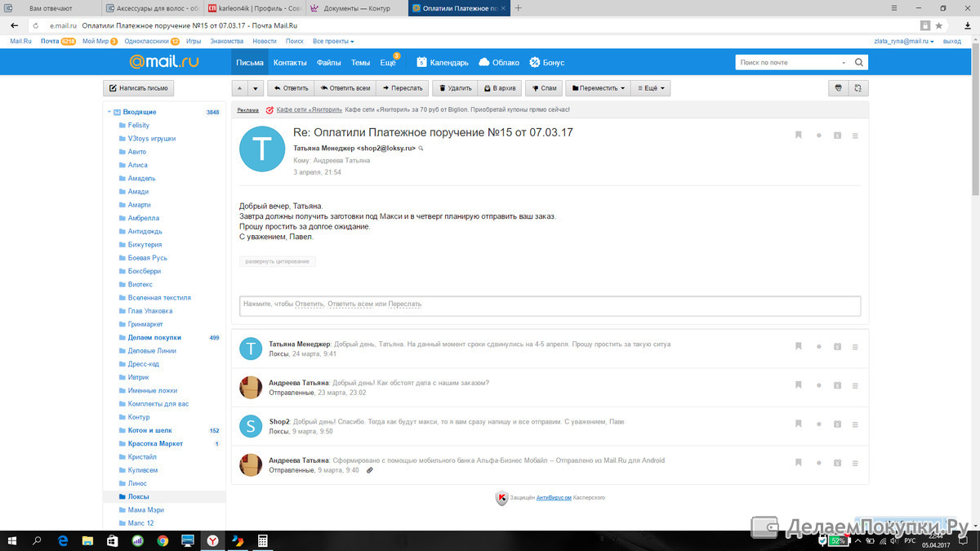Switch to the Контакты tab
980x551 pixels.
(290, 63)
